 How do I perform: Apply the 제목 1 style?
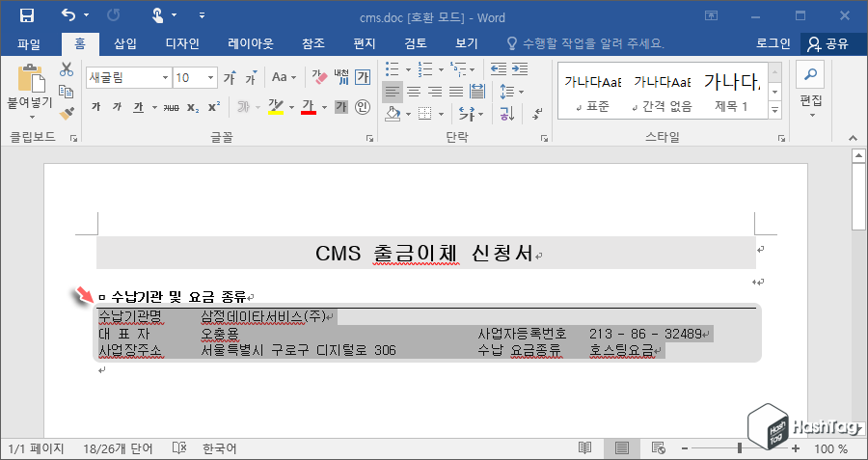click(731, 92)
